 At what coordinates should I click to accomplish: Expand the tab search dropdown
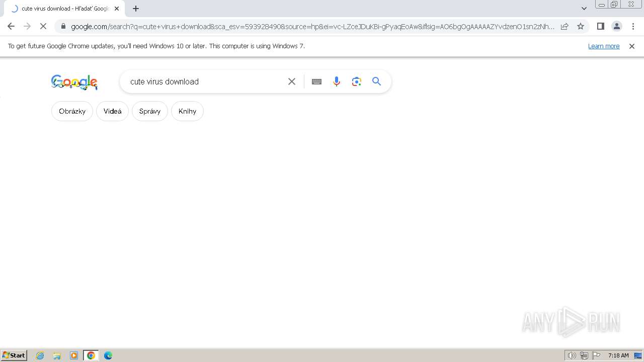(x=584, y=9)
